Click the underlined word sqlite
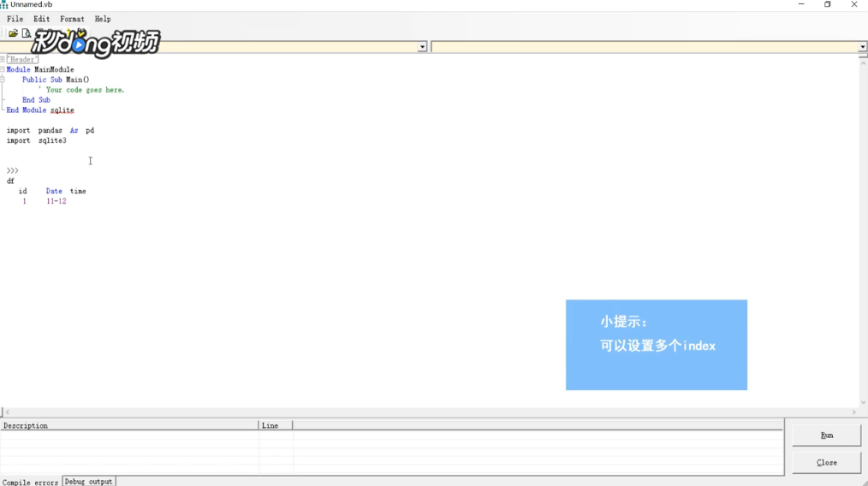Screen dimensions: 868x486 tap(62, 110)
